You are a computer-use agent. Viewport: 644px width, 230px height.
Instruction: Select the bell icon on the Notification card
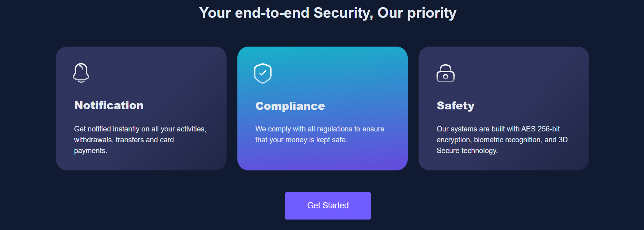(81, 73)
